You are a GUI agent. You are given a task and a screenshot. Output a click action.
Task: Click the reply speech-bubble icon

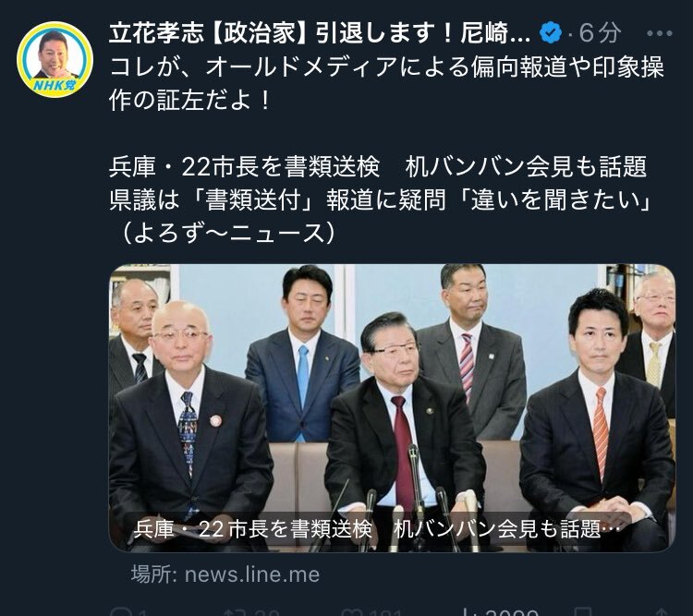pyautogui.click(x=119, y=612)
